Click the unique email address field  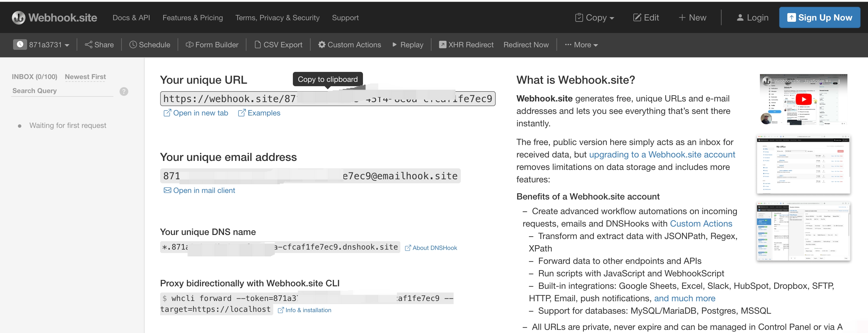tap(310, 176)
